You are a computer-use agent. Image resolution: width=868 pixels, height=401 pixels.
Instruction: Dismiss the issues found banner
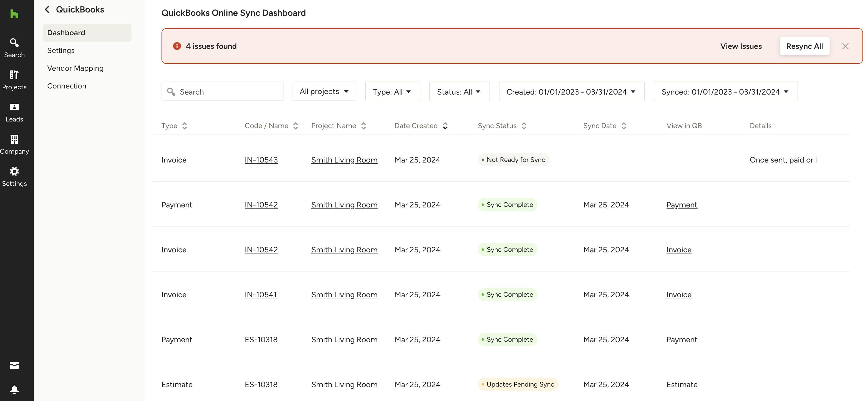[x=845, y=46]
